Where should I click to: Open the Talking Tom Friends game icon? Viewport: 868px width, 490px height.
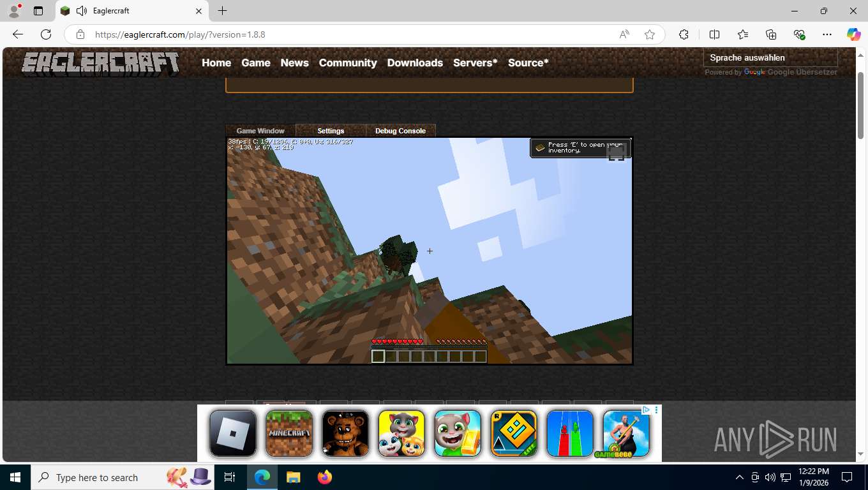pyautogui.click(x=401, y=434)
